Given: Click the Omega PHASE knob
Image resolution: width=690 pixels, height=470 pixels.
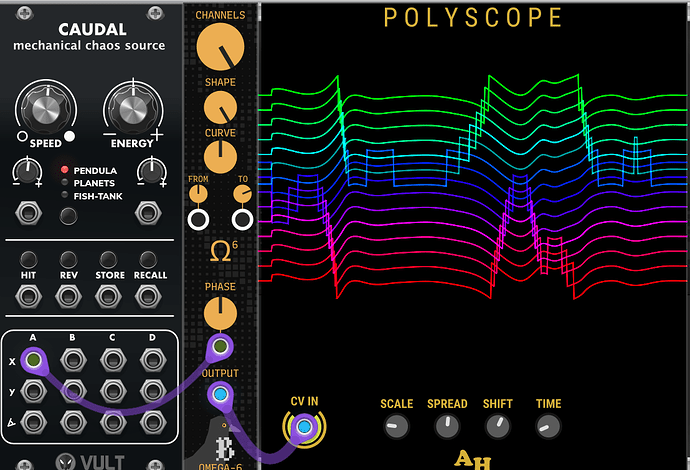Looking at the screenshot, I should [x=220, y=313].
